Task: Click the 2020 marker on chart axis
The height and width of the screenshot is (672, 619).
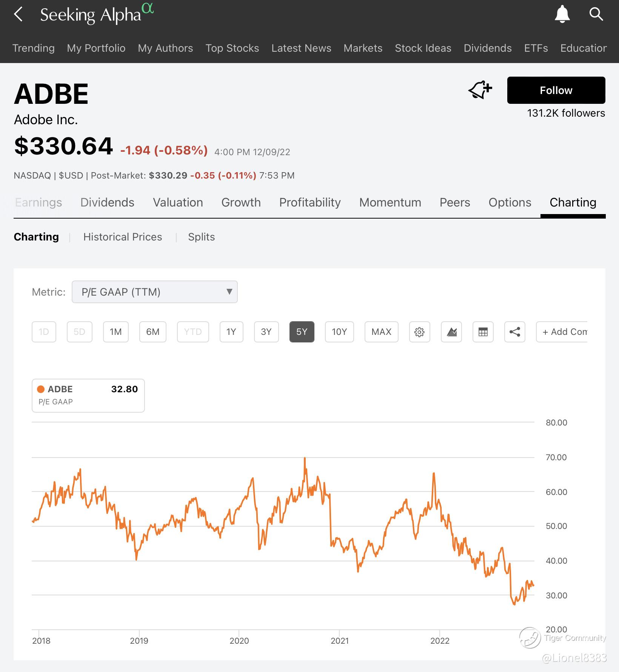Action: (x=239, y=641)
